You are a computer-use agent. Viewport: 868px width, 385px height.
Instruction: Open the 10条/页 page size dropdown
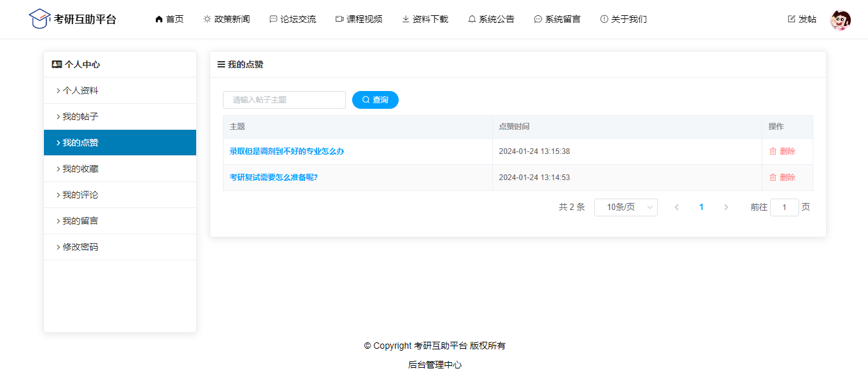coord(625,207)
